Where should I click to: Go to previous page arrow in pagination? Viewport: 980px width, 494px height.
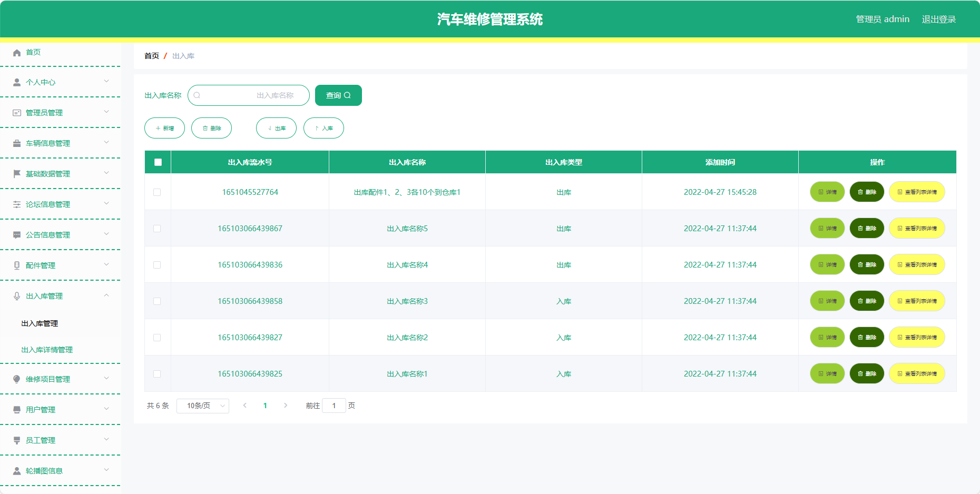point(245,406)
